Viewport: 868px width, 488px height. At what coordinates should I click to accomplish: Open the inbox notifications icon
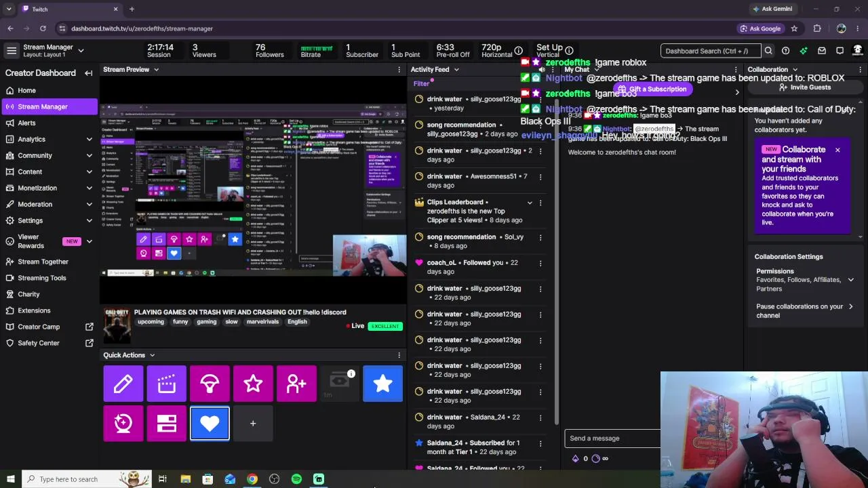point(822,51)
